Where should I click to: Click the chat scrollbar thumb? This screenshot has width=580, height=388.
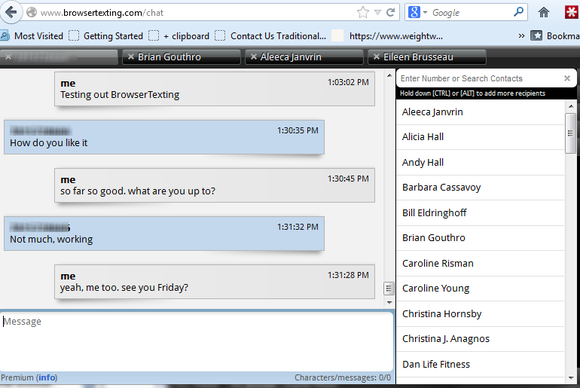pyautogui.click(x=388, y=289)
